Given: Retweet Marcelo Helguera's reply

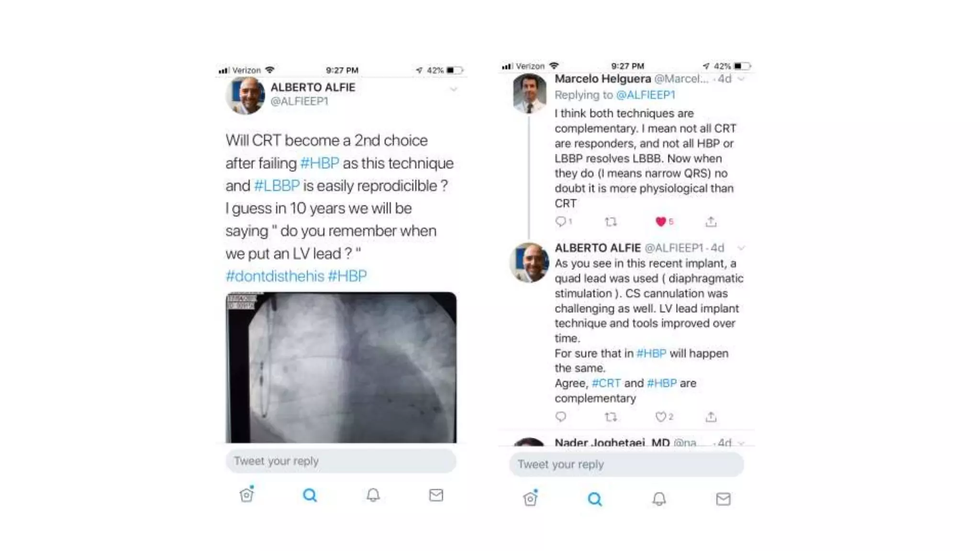Looking at the screenshot, I should coord(611,221).
